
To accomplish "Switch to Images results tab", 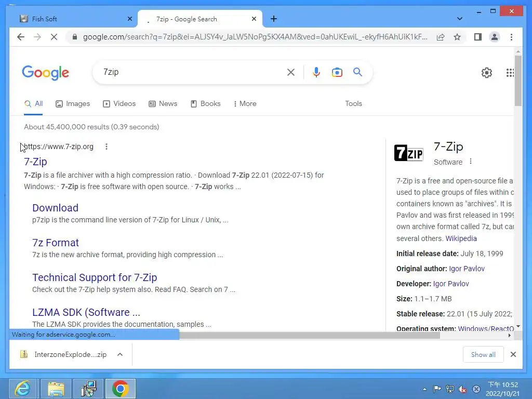I will click(73, 104).
